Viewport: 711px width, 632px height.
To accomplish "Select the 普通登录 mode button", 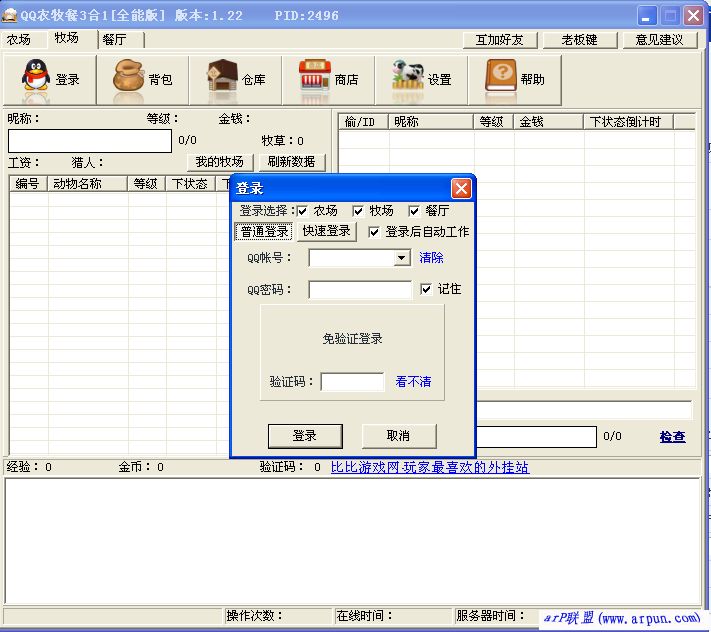I will [264, 232].
